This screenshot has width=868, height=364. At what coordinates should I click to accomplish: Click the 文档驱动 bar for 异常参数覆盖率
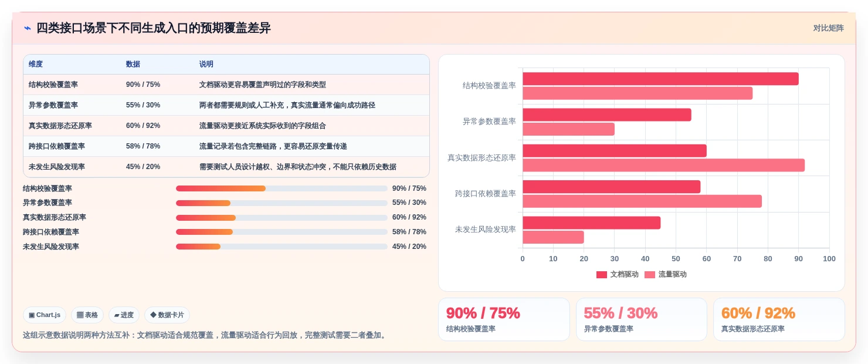[607, 114]
